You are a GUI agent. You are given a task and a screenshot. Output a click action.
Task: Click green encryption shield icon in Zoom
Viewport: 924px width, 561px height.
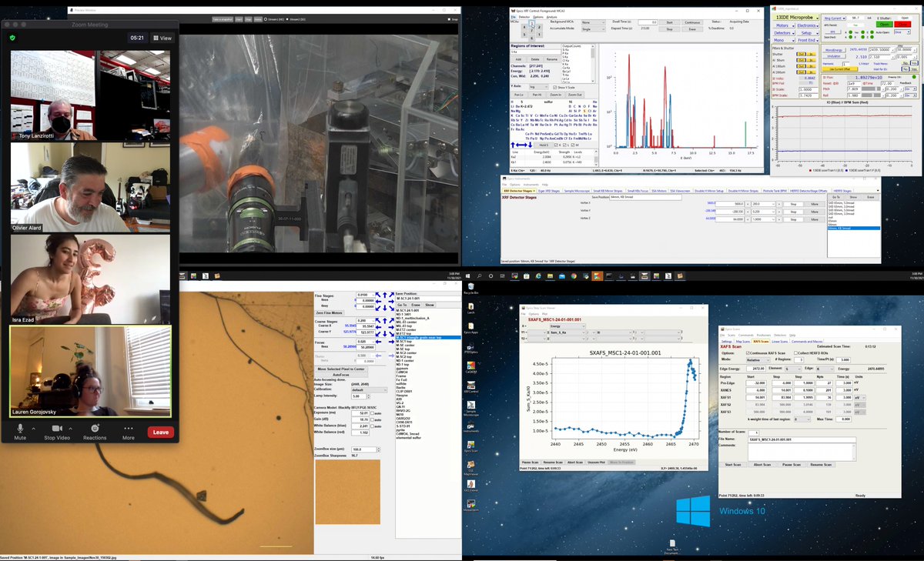(x=12, y=37)
